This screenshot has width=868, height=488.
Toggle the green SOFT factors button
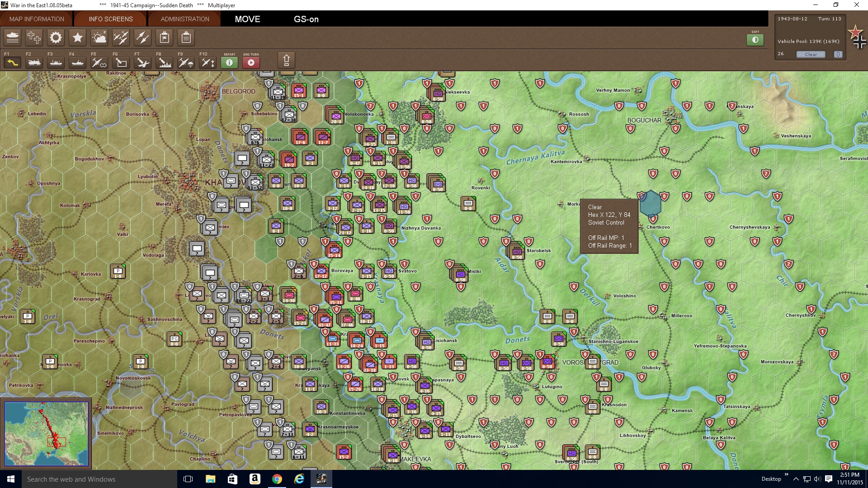(x=755, y=40)
